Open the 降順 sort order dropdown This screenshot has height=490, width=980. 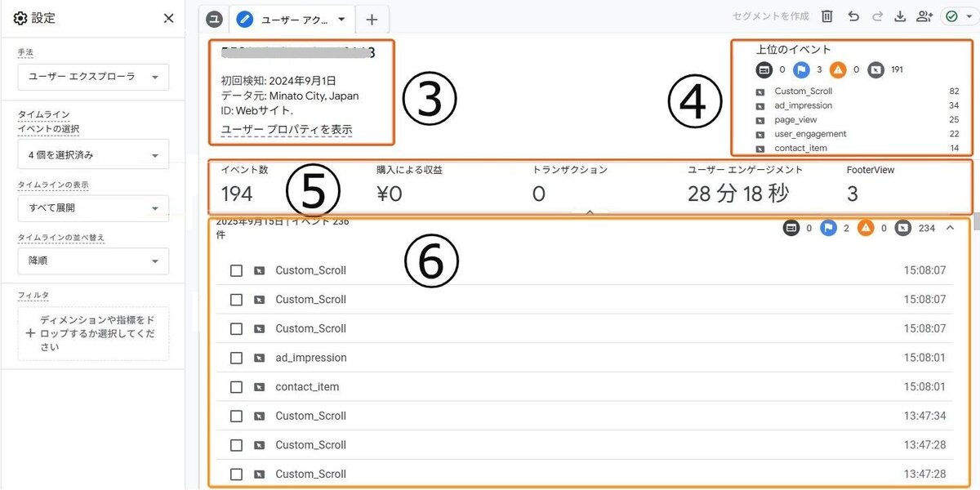(93, 261)
